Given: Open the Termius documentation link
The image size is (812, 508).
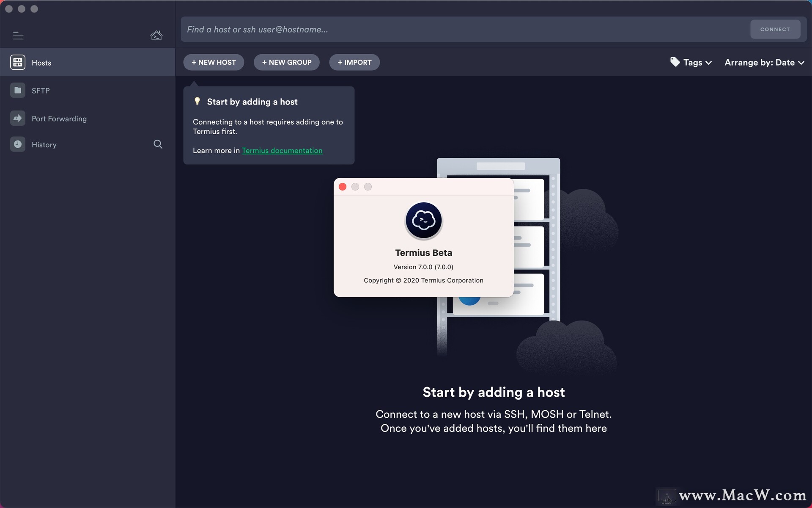Looking at the screenshot, I should point(282,151).
